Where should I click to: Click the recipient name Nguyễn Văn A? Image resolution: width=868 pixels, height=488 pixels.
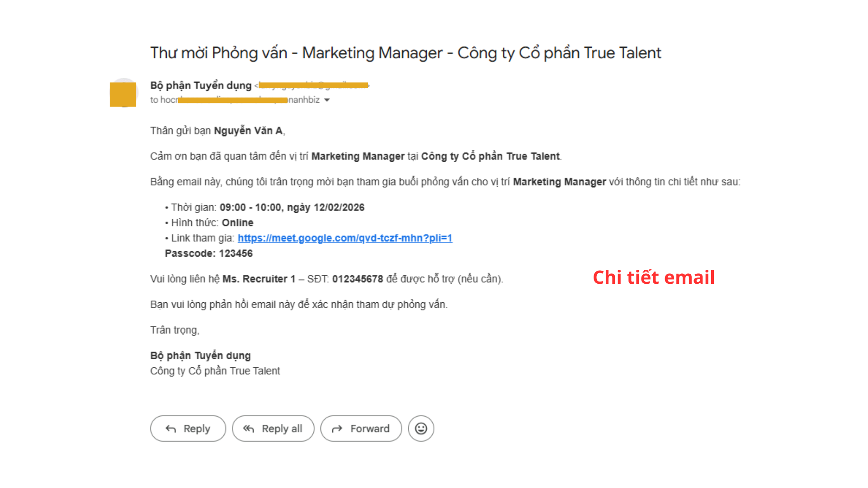tap(248, 131)
